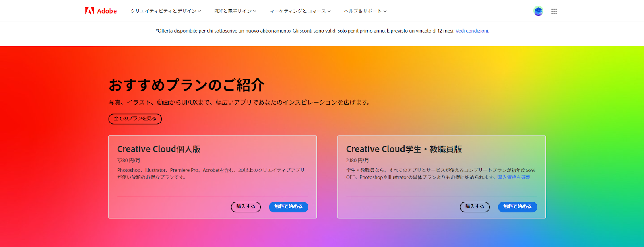Click 購入する for 学生・教職員版
The width and height of the screenshot is (644, 247).
(x=475, y=207)
